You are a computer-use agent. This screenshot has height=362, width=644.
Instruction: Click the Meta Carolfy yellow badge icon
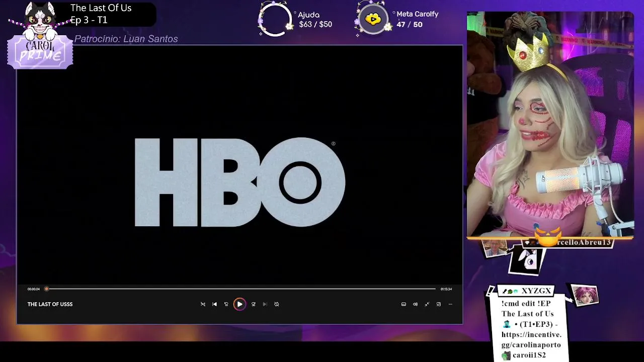pyautogui.click(x=373, y=19)
